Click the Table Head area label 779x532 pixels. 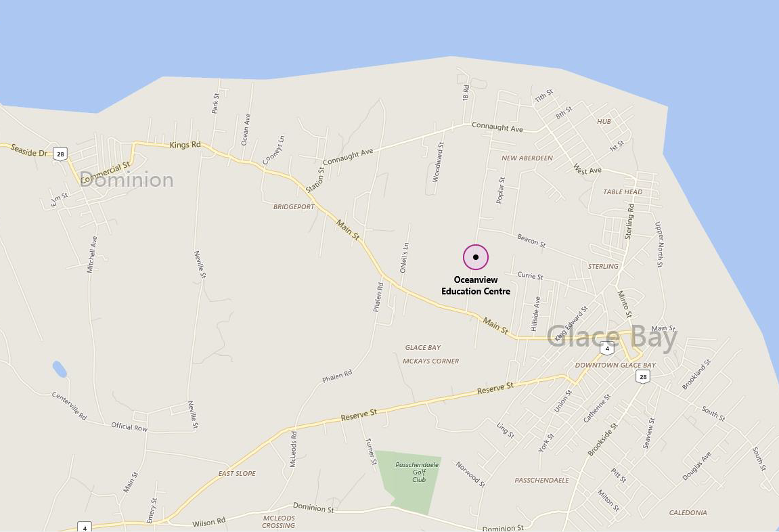(623, 192)
